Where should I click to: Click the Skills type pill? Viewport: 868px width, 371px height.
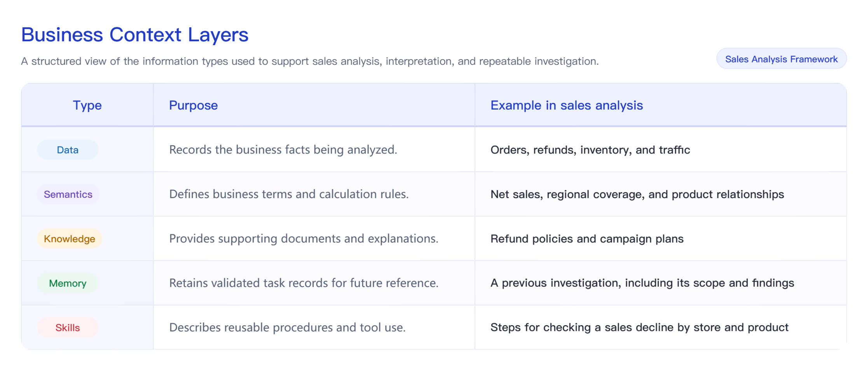[68, 327]
